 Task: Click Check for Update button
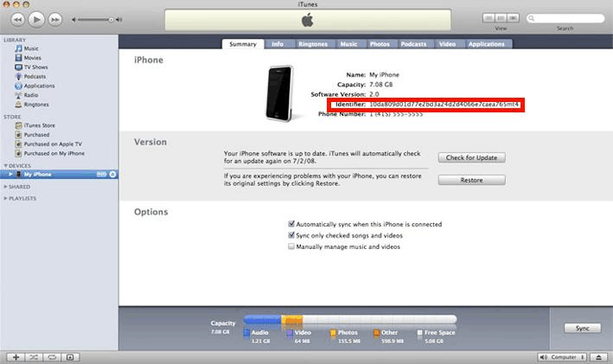pyautogui.click(x=472, y=157)
